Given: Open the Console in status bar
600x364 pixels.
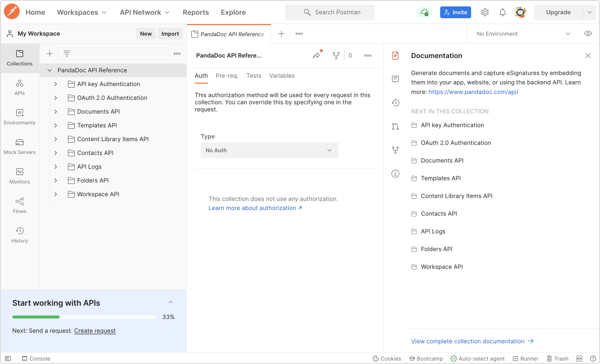Looking at the screenshot, I should [x=36, y=359].
